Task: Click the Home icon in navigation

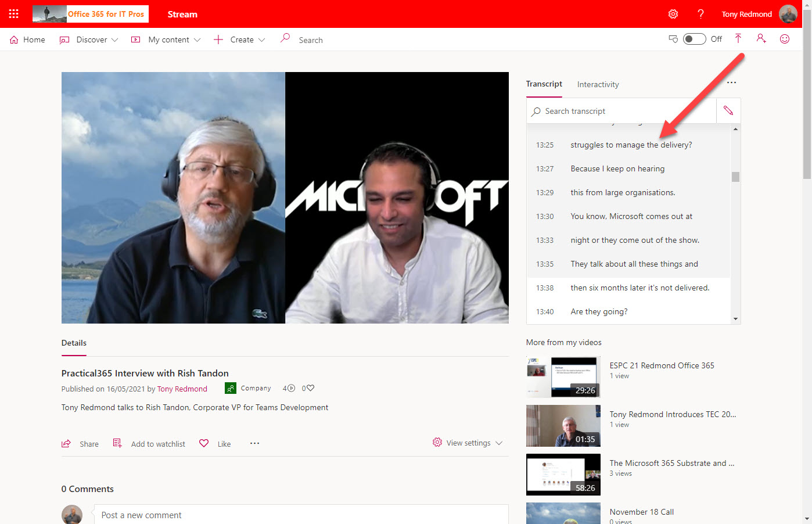Action: pyautogui.click(x=14, y=40)
